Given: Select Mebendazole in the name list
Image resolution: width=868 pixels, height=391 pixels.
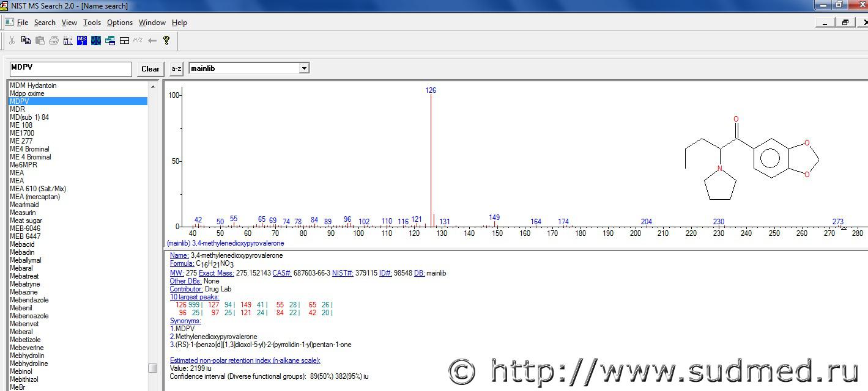Looking at the screenshot, I should (29, 300).
